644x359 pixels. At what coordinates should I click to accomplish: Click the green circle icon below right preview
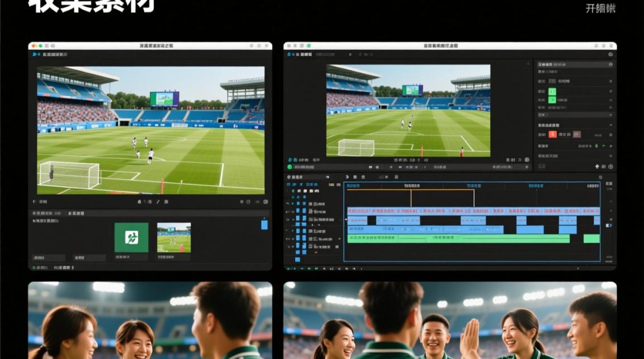tap(289, 167)
